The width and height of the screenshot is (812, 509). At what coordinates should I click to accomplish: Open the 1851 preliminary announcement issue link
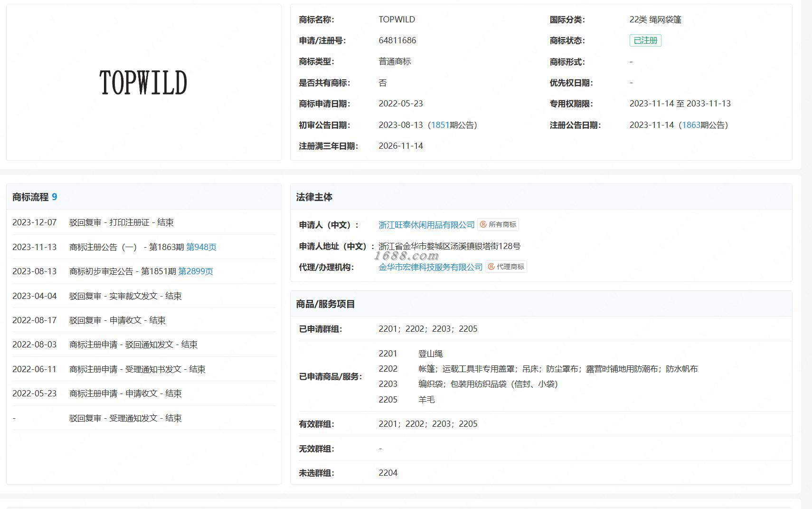coord(440,125)
